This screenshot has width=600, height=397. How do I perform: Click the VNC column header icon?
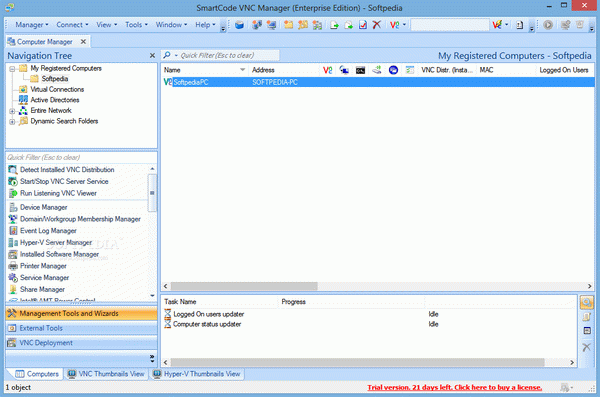point(328,70)
